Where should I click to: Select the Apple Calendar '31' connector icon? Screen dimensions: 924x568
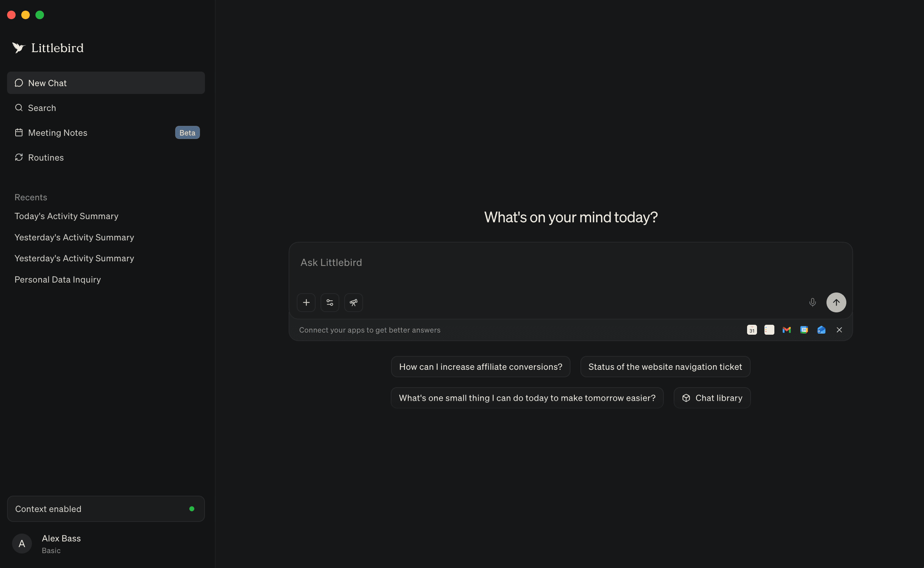pos(752,330)
